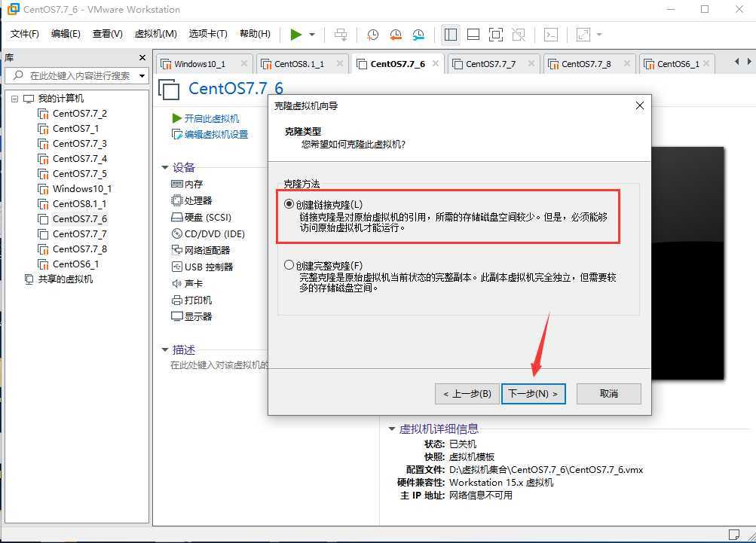Collapse the 虚拟机详细信息 section

pyautogui.click(x=391, y=429)
